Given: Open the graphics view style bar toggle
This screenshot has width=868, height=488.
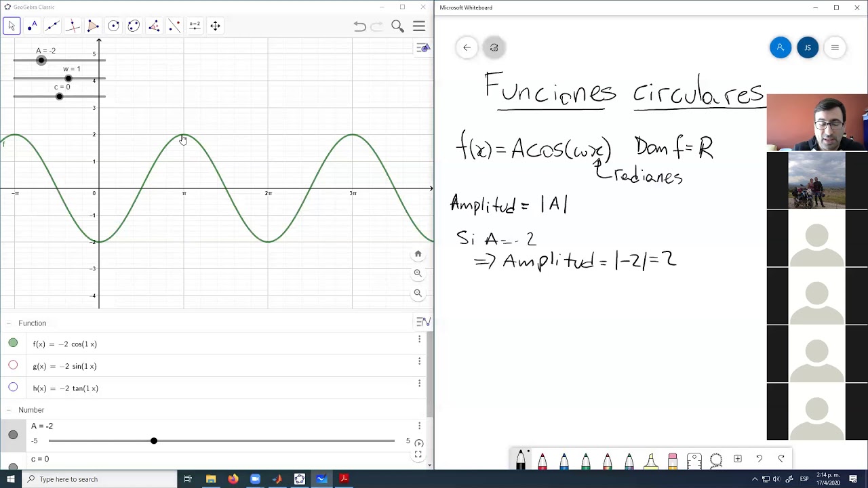Looking at the screenshot, I should (x=423, y=48).
